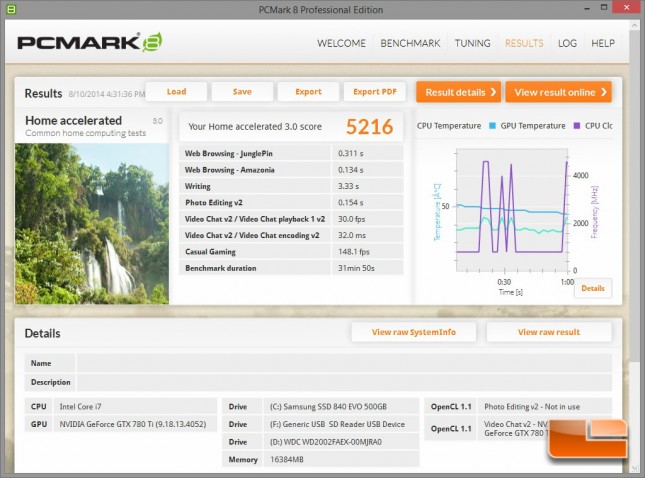
Task: Select the Writing result row
Action: pos(291,186)
